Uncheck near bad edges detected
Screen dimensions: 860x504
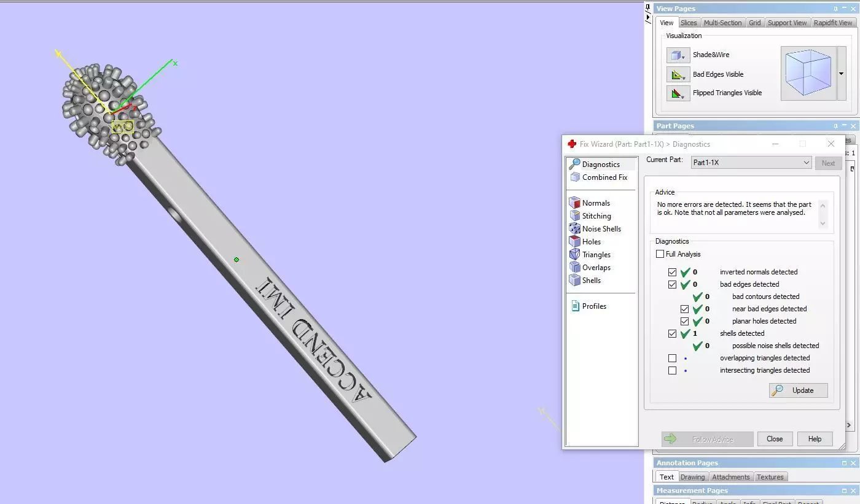(684, 309)
